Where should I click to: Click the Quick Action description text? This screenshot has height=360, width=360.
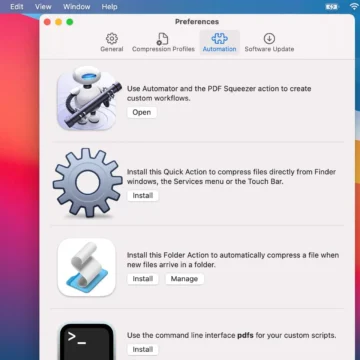(231, 177)
